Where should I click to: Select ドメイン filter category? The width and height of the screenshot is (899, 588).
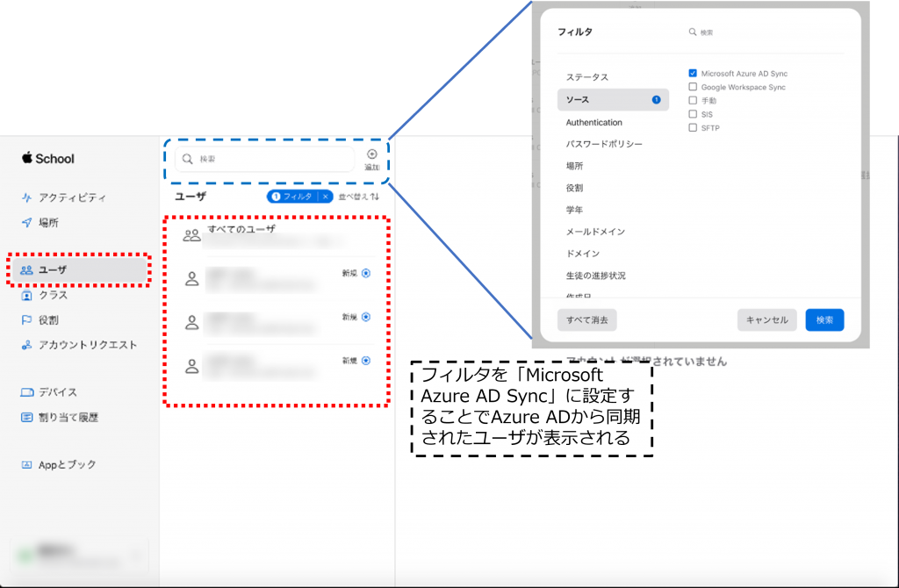pos(583,254)
